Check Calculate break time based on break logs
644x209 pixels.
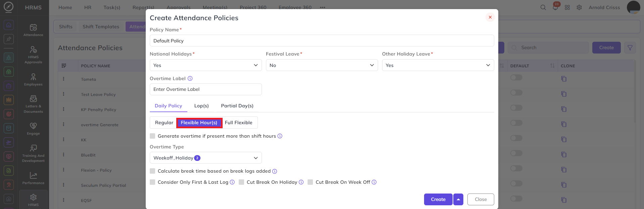click(152, 171)
